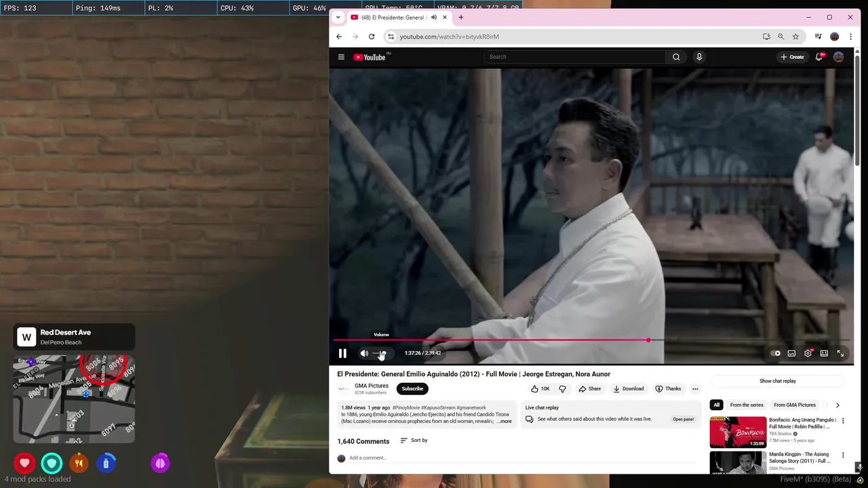The width and height of the screenshot is (868, 488).
Task: Click the Show chat replay button
Action: (x=778, y=381)
